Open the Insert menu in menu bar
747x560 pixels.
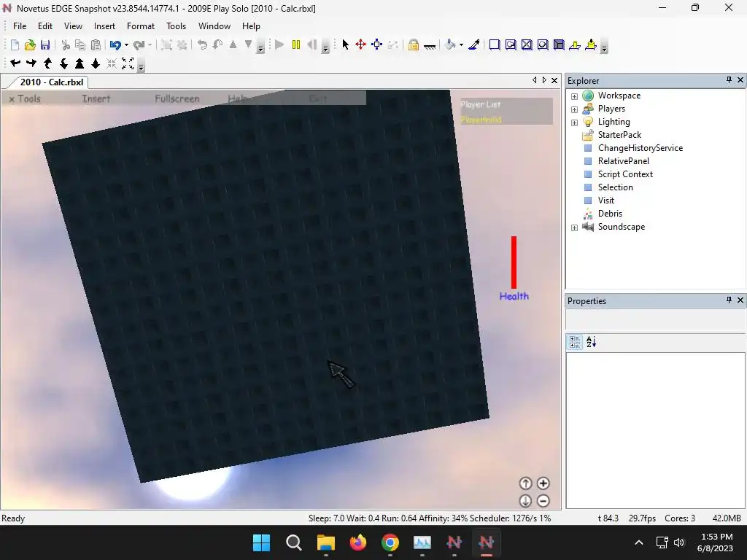(x=104, y=26)
